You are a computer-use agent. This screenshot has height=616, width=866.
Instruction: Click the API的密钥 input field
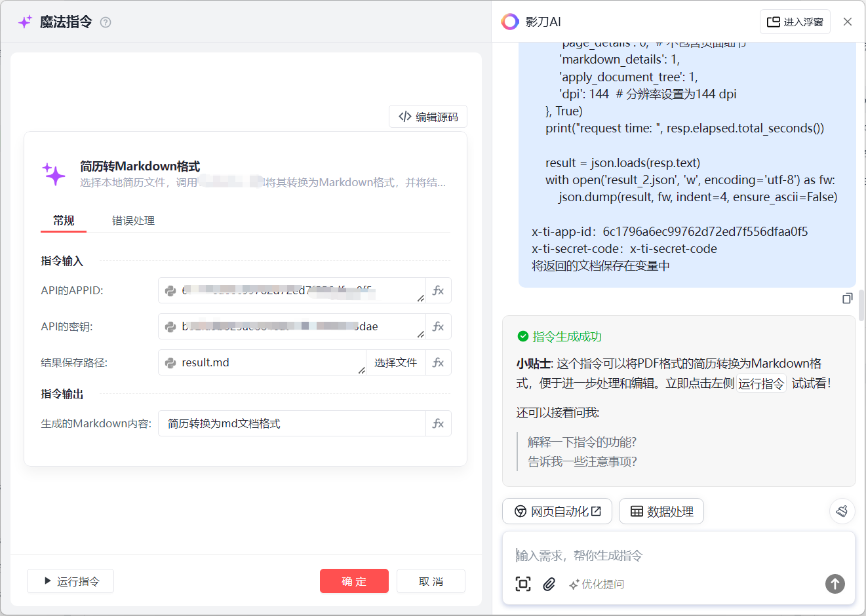292,326
